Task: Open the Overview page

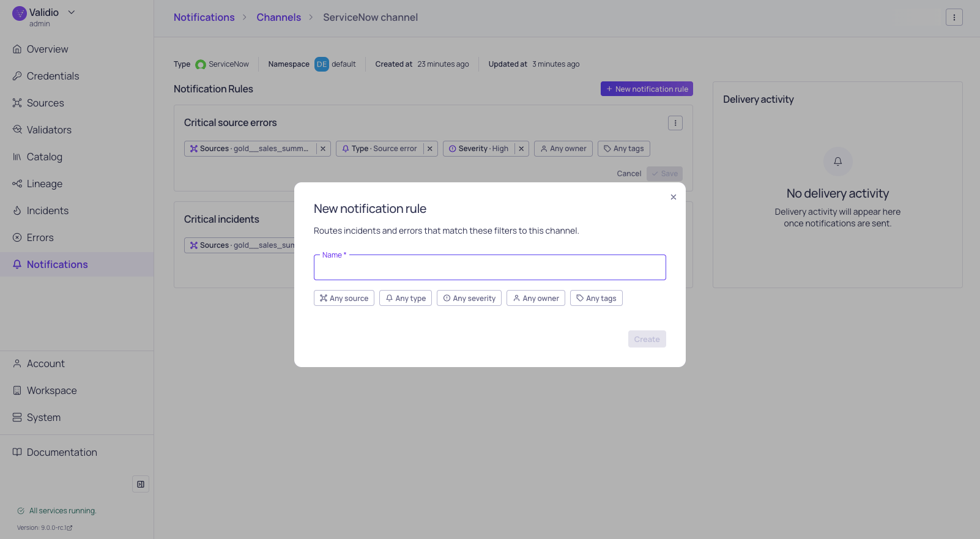Action: [77, 49]
